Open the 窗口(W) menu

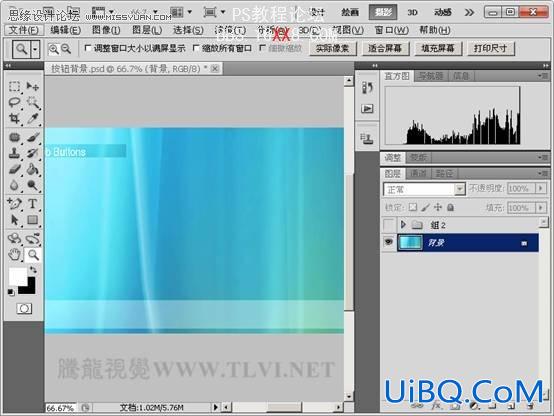point(391,30)
